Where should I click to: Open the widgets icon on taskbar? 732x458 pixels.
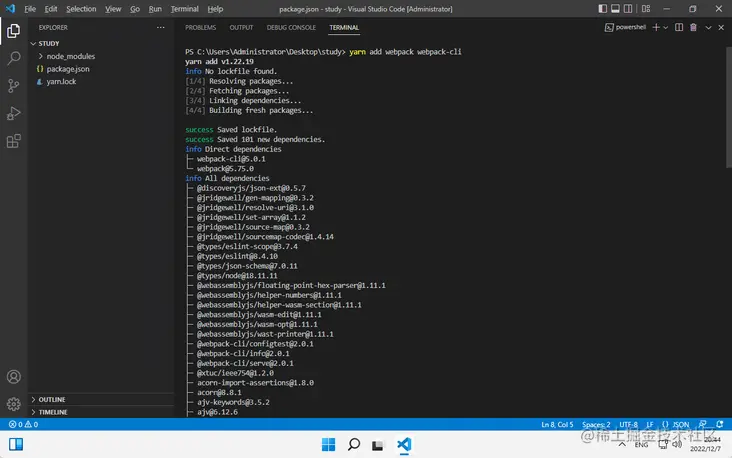coord(16,444)
